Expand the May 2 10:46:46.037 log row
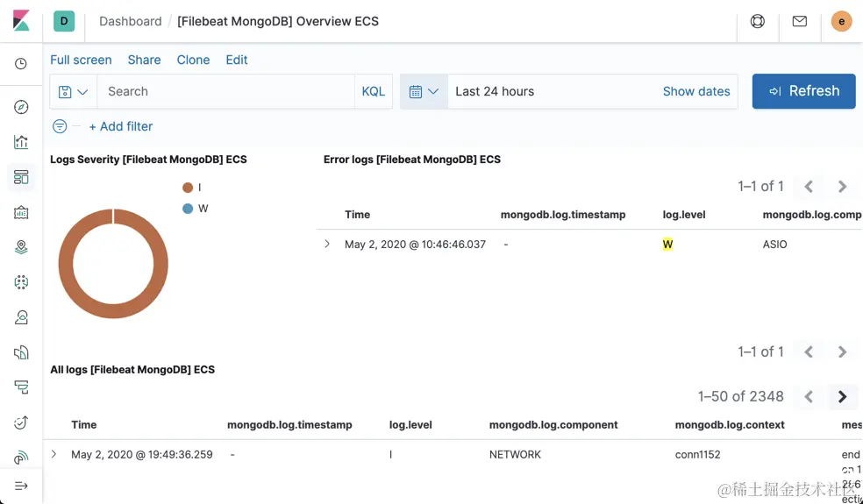The width and height of the screenshot is (863, 504). tap(327, 244)
